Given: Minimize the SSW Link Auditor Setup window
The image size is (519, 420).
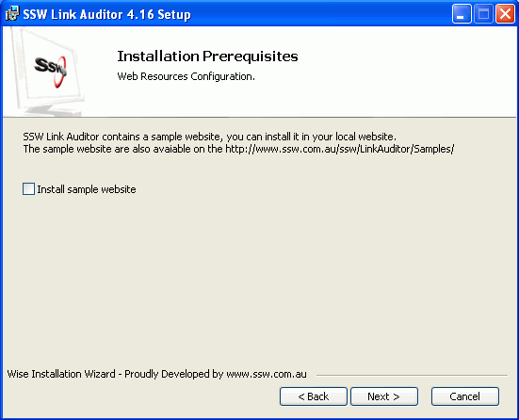Looking at the screenshot, I should click(x=462, y=14).
